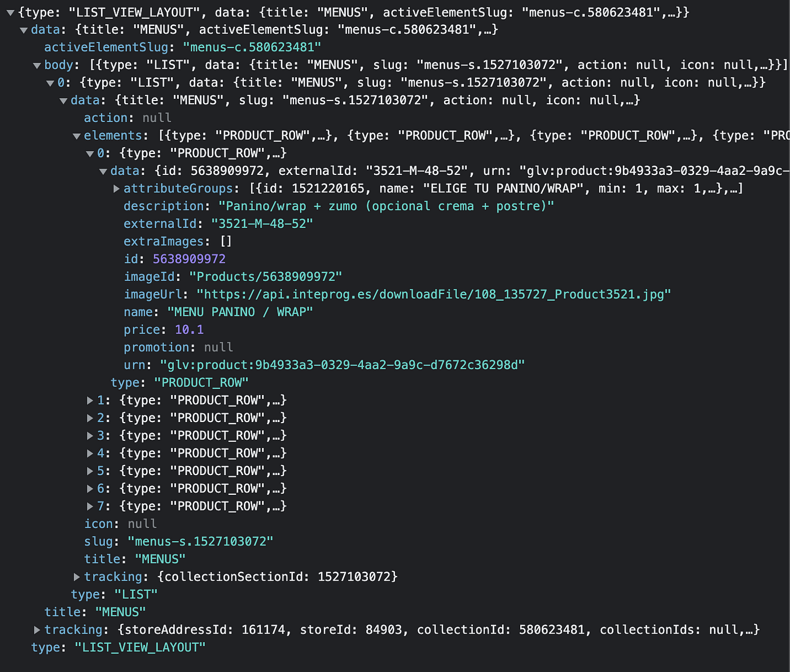Expand PRODUCT_ROW element 4

[90, 453]
